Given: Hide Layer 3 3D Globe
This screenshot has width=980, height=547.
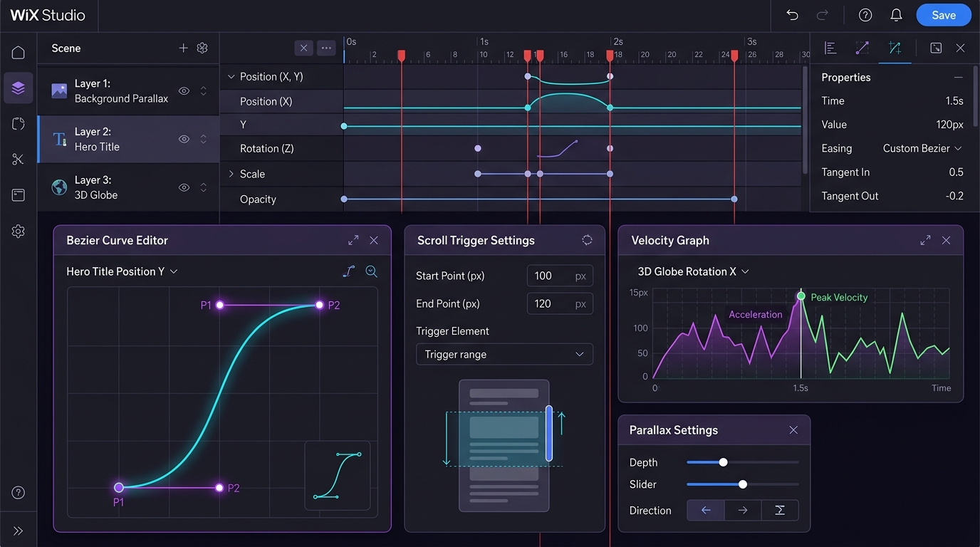Looking at the screenshot, I should click(x=184, y=187).
